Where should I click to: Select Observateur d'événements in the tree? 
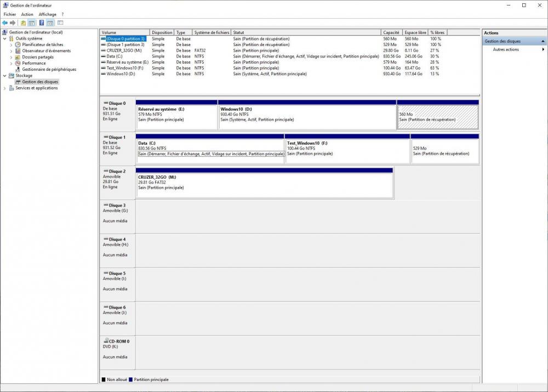[x=46, y=51]
